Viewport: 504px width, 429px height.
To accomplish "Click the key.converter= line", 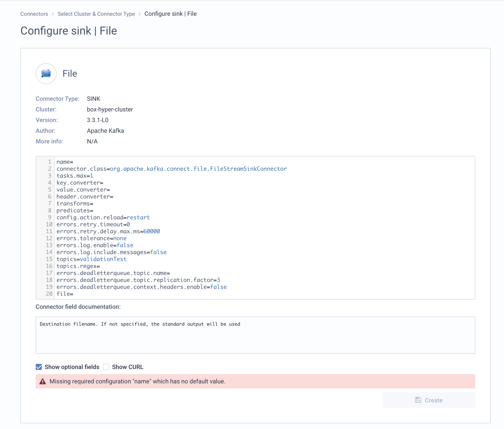I will pos(80,183).
